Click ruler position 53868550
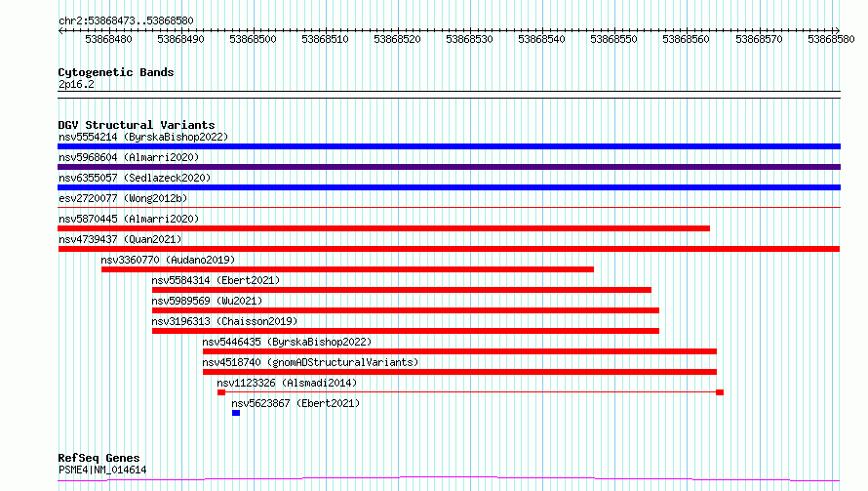868x491 pixels. point(613,39)
